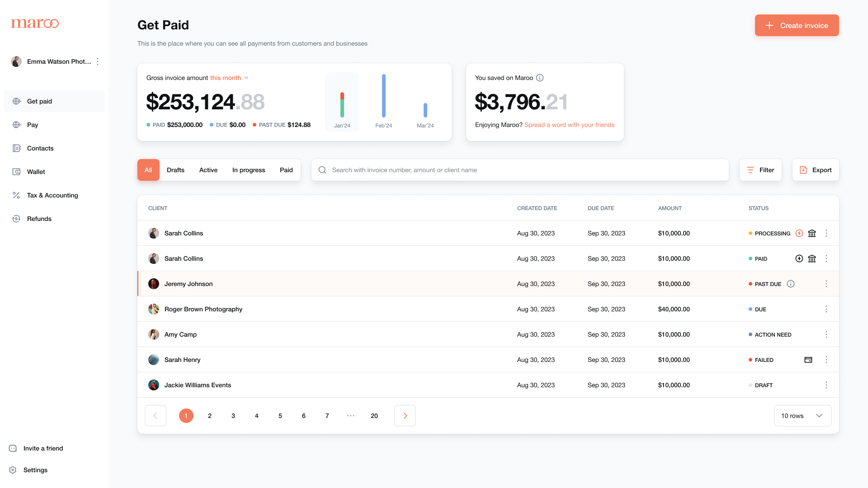This screenshot has width=868, height=488.
Task: Open row menu for Paid Sarah Collins invoice
Action: click(826, 258)
